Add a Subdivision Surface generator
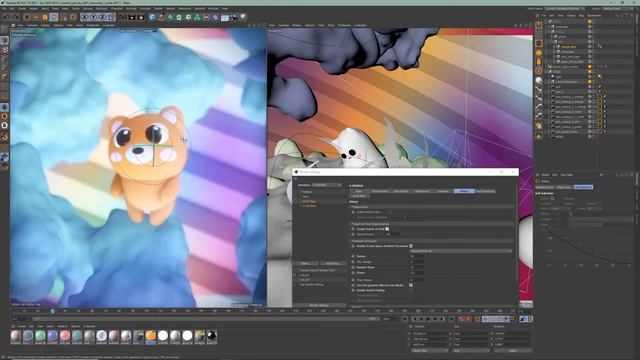 [170, 17]
